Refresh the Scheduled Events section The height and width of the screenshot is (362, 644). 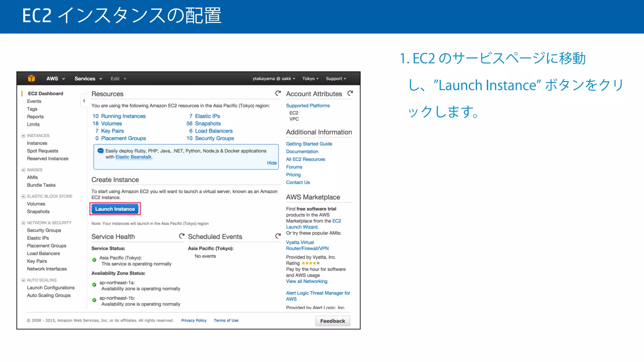(x=278, y=236)
